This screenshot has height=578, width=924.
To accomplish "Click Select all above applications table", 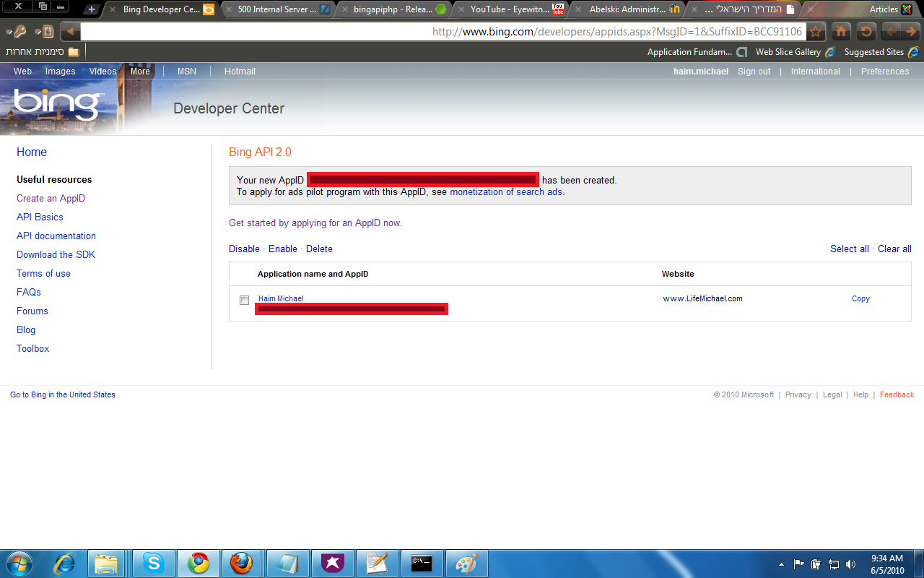I will [849, 249].
